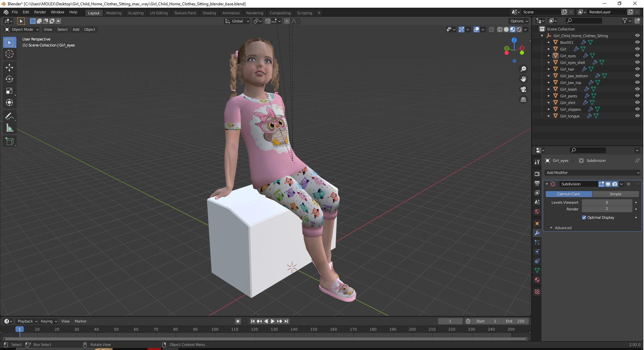The width and height of the screenshot is (644, 350).
Task: Open the View Layer properties tab
Action: [x=537, y=193]
